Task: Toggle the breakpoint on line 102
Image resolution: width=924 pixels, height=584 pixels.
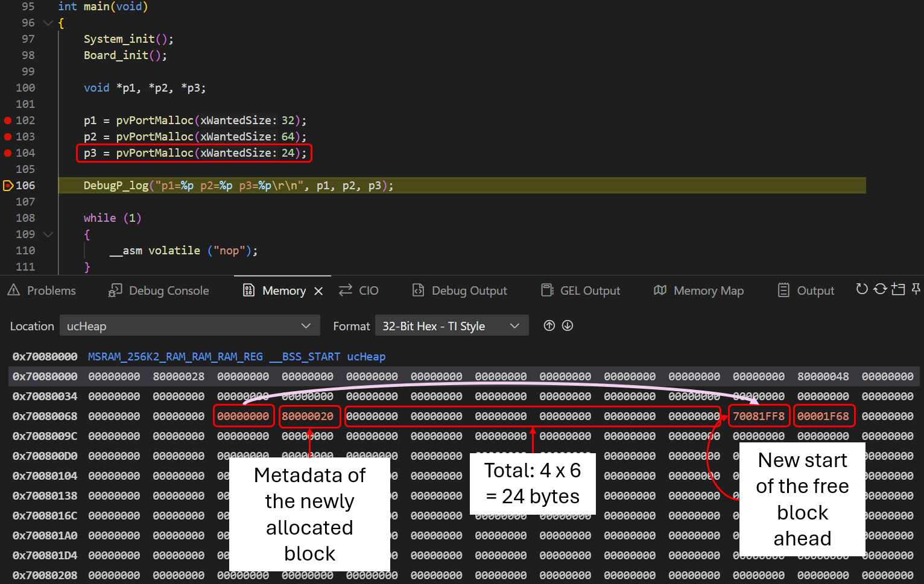Action: click(7, 120)
